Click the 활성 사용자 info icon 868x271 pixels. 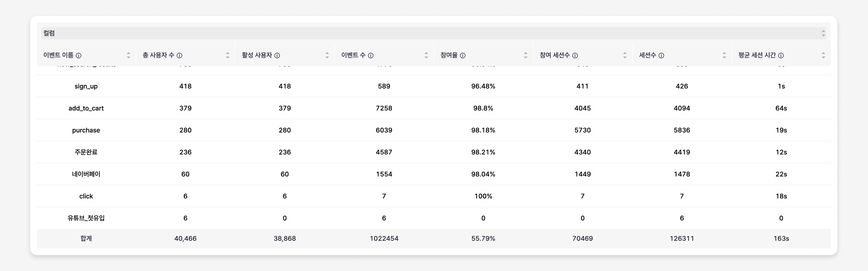[x=277, y=55]
